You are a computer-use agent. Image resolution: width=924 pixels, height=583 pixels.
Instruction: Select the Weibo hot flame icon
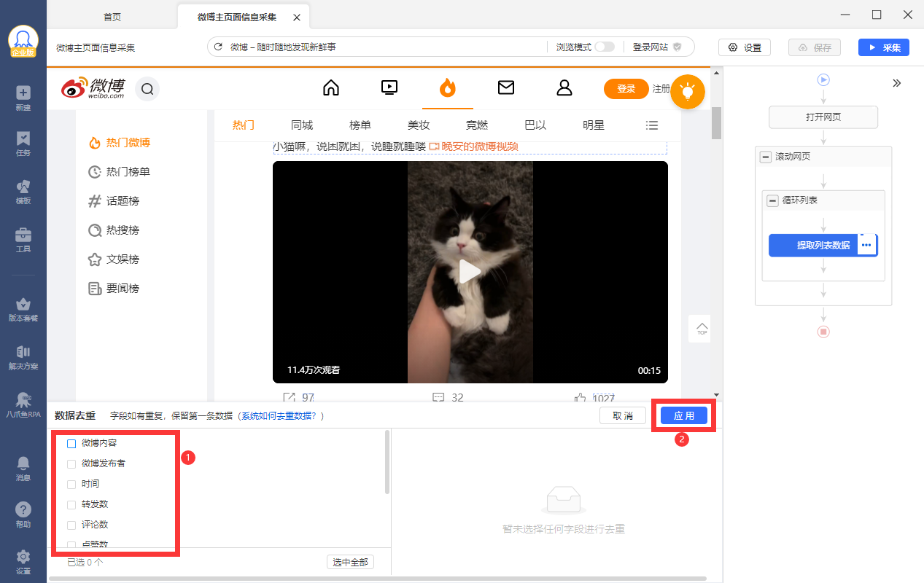click(447, 88)
